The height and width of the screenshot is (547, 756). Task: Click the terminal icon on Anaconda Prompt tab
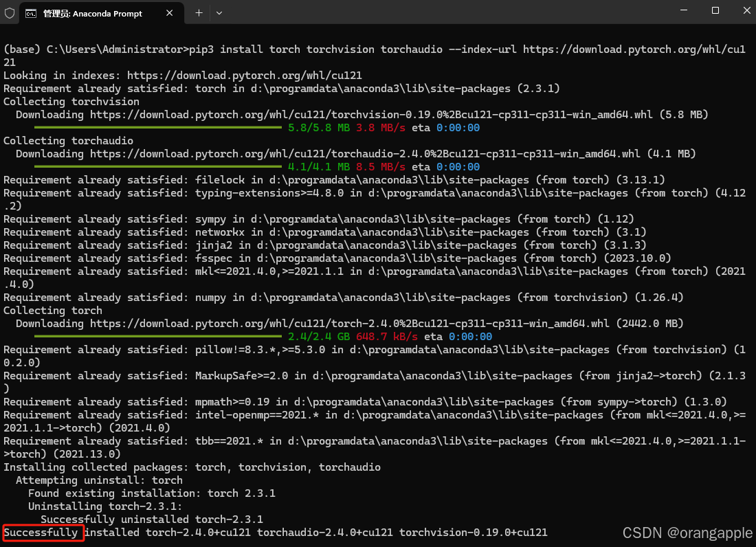pos(31,14)
